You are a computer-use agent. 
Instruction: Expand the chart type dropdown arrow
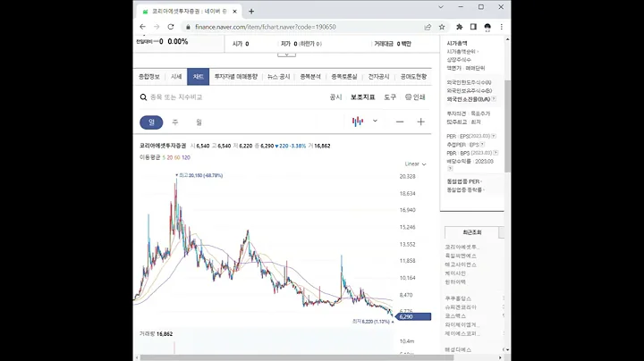pyautogui.click(x=375, y=121)
